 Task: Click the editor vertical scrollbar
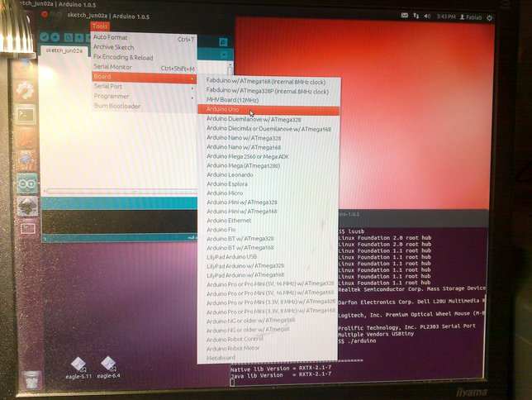click(230, 68)
